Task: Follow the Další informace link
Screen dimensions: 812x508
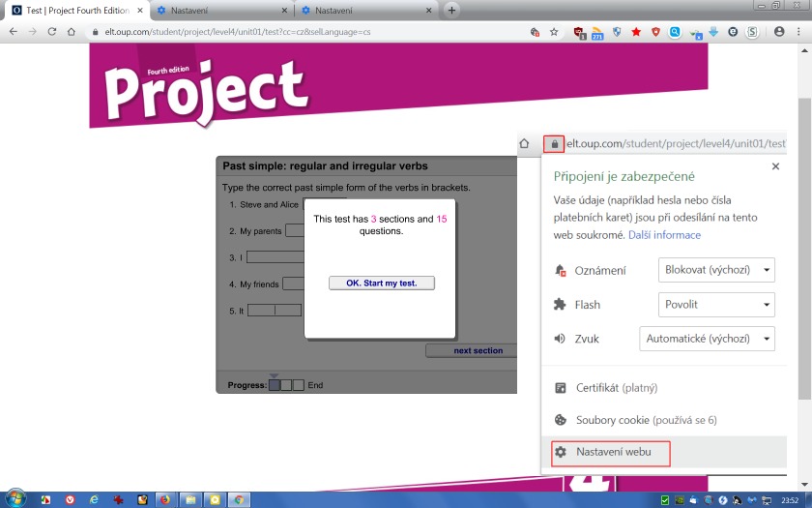Action: click(x=664, y=235)
